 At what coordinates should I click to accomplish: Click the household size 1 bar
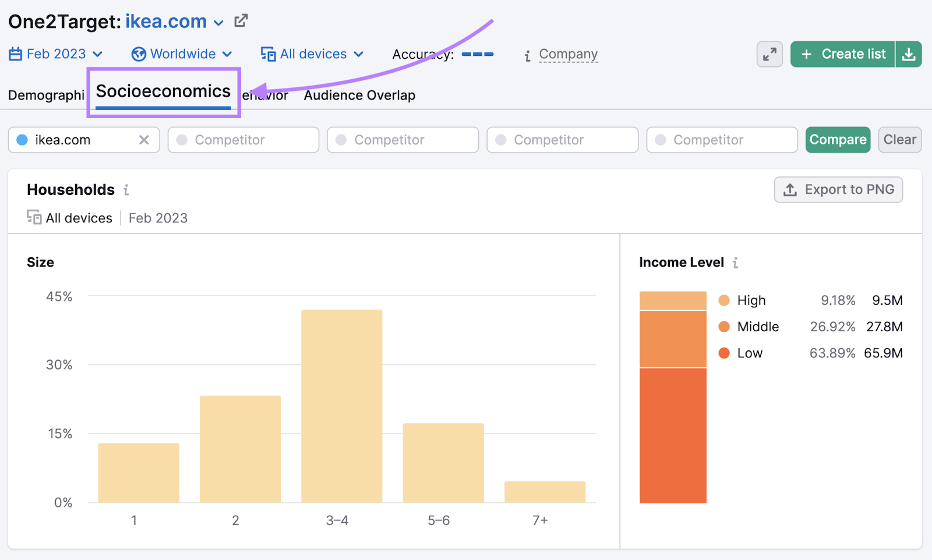pos(139,473)
